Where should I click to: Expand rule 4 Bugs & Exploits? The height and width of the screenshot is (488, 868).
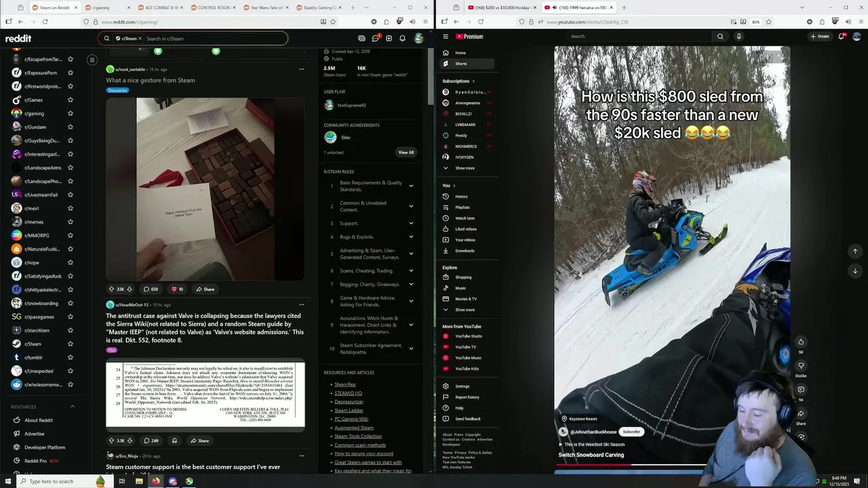(411, 237)
